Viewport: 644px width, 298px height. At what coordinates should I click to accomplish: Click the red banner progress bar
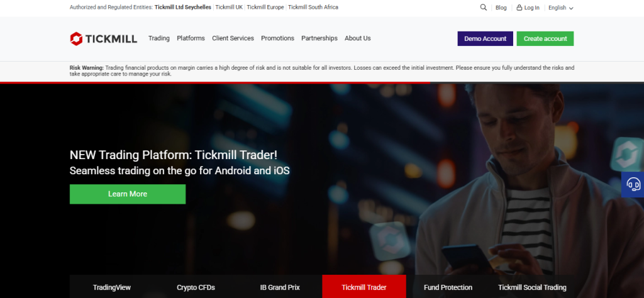[215, 82]
